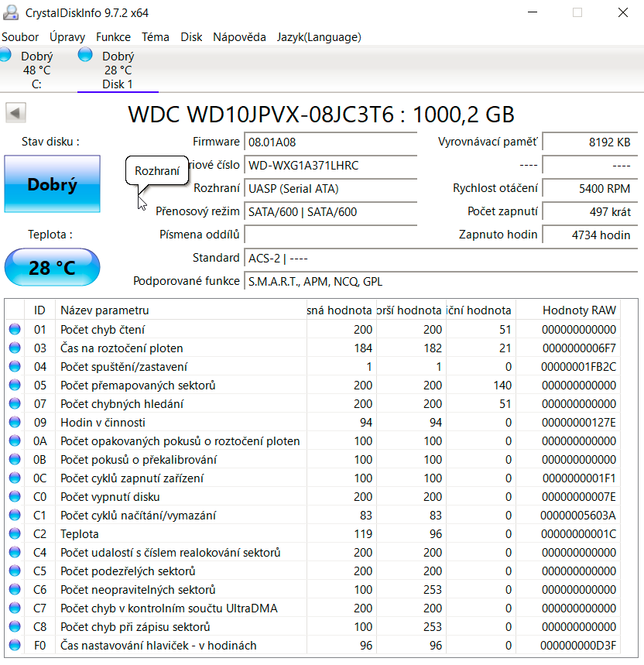This screenshot has width=644, height=665.
Task: Minimize the CrystalDiskInfo window
Action: point(533,12)
